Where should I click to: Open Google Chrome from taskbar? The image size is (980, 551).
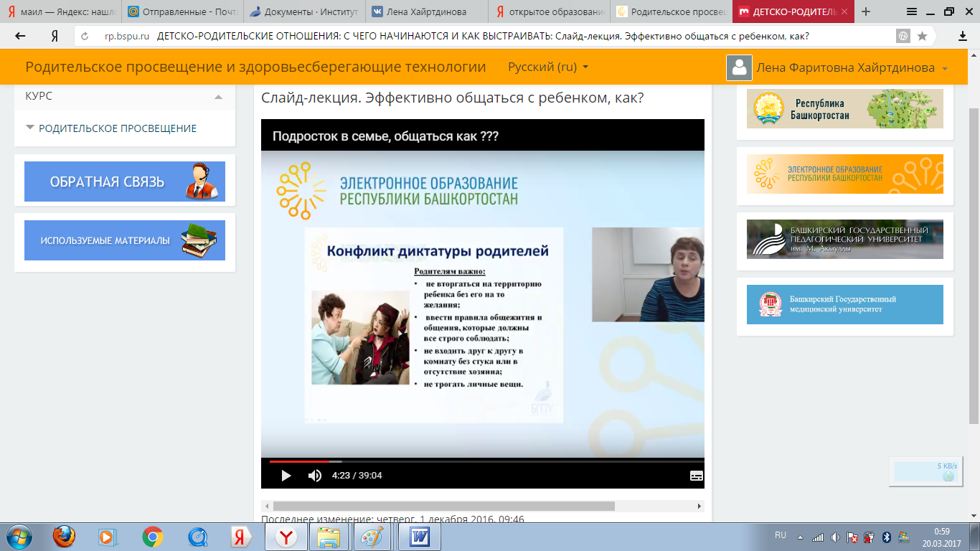click(152, 536)
